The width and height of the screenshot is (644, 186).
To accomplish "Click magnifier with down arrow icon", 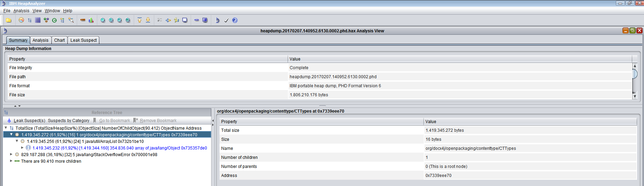I will (111, 20).
